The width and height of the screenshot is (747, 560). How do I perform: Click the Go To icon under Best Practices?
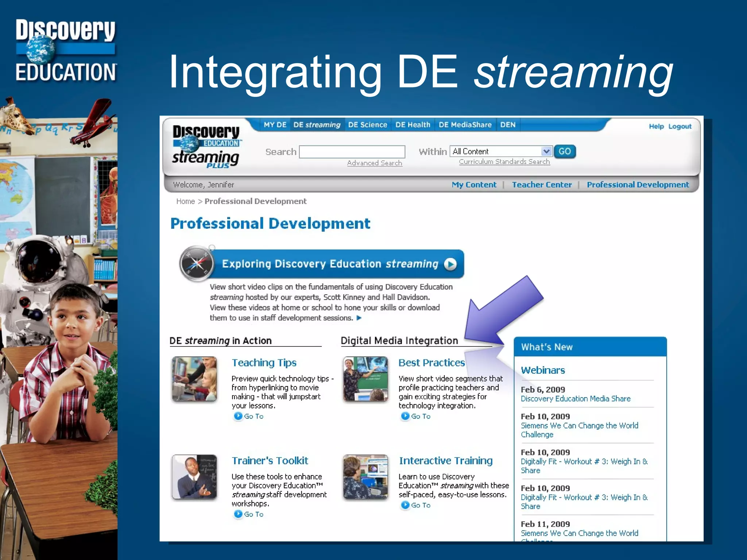tap(405, 416)
